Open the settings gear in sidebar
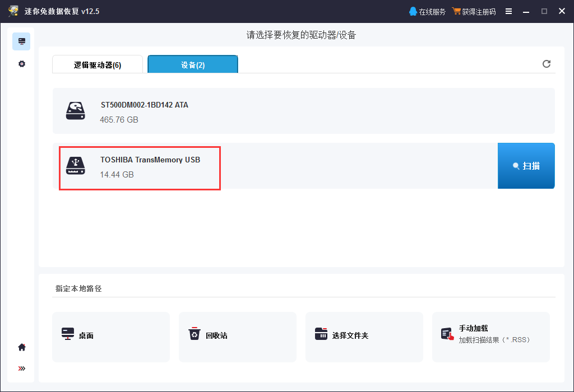 point(22,64)
